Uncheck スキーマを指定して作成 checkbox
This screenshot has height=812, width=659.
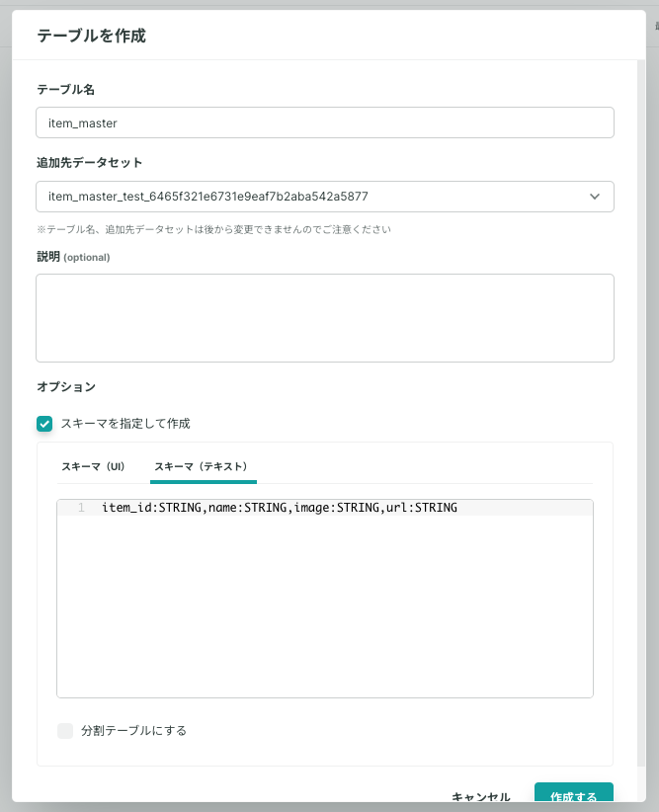point(44,424)
